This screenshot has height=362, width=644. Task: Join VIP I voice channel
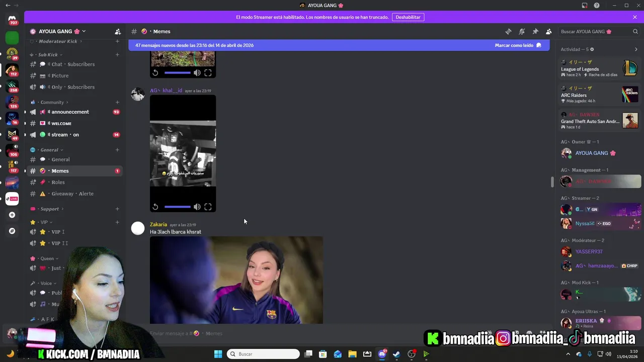(x=74, y=232)
